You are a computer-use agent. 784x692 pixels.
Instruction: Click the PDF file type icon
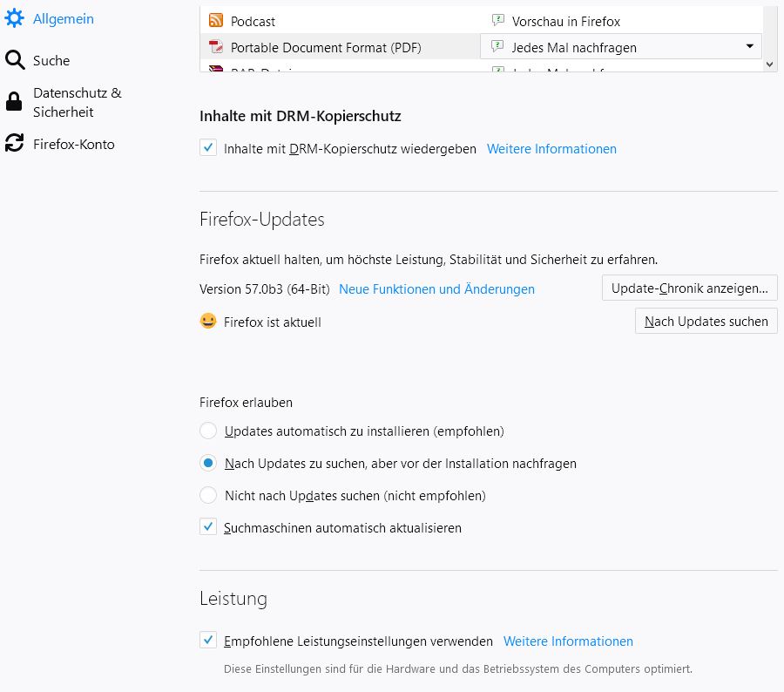(216, 47)
